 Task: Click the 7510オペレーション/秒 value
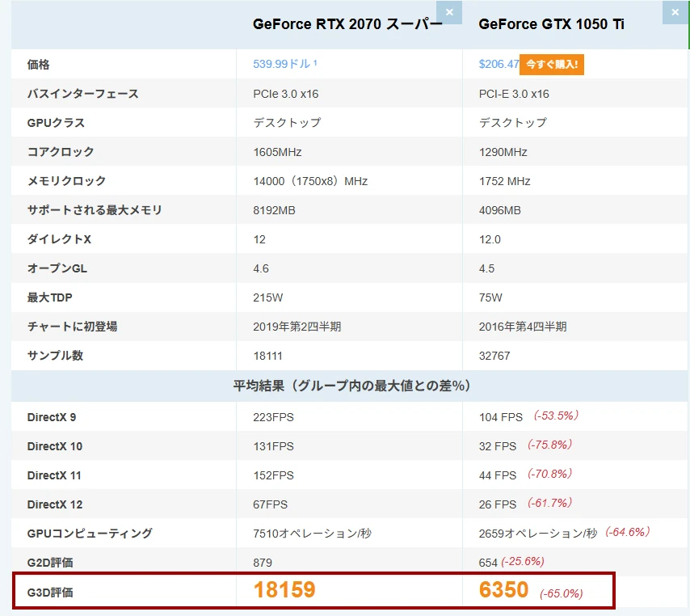pos(312,534)
